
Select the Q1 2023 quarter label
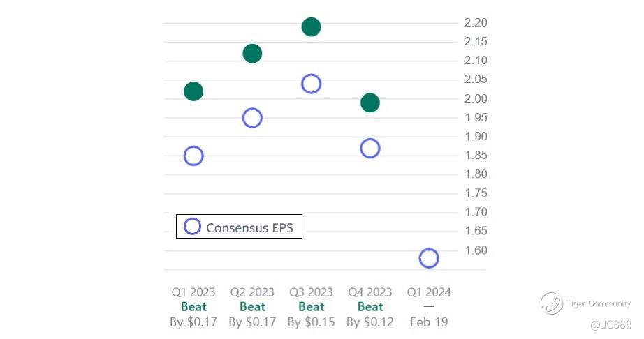tap(193, 292)
